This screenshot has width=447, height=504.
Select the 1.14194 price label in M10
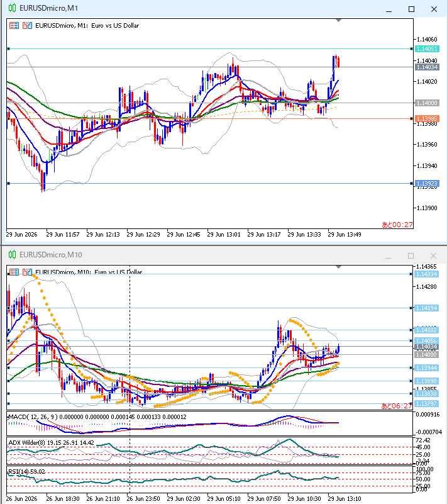coord(427,308)
